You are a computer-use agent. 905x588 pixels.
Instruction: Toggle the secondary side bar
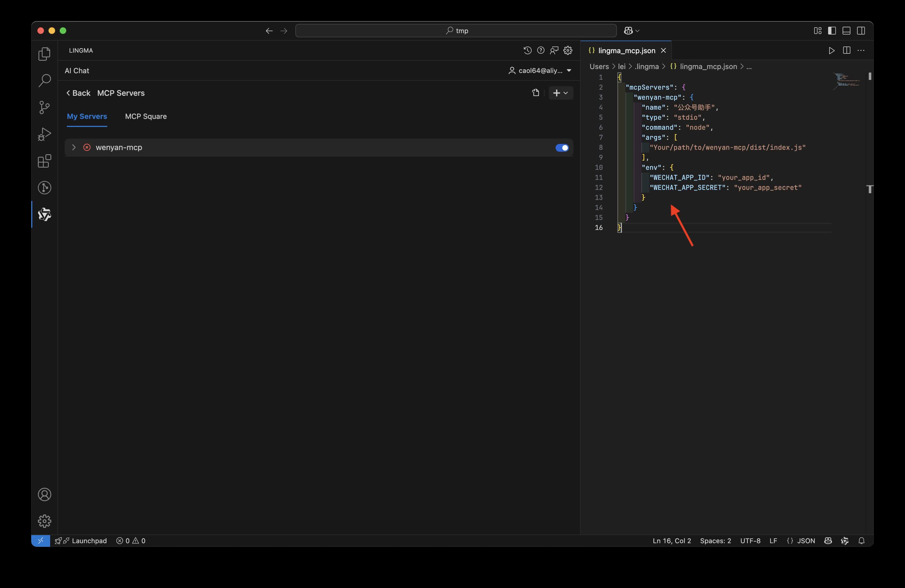click(x=861, y=31)
